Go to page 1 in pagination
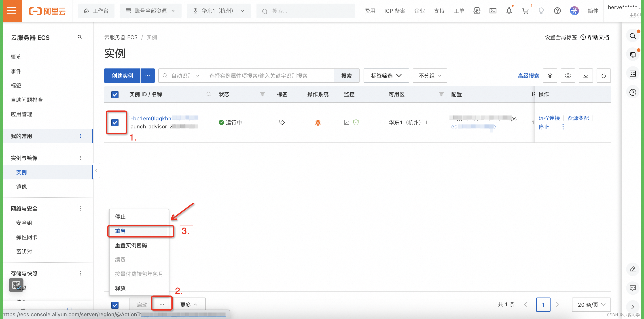This screenshot has width=644, height=319. click(x=543, y=304)
